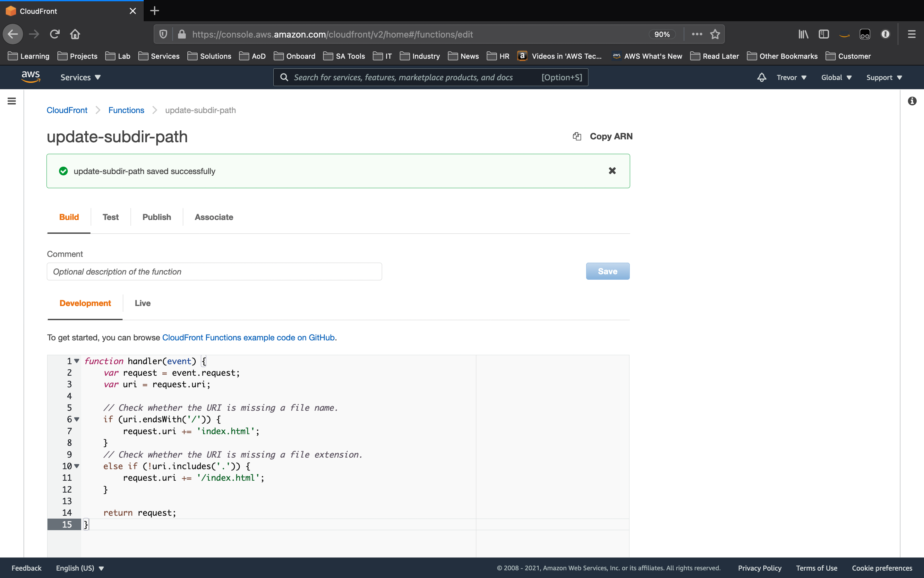Go to Functions breadcrumb link

coord(126,110)
